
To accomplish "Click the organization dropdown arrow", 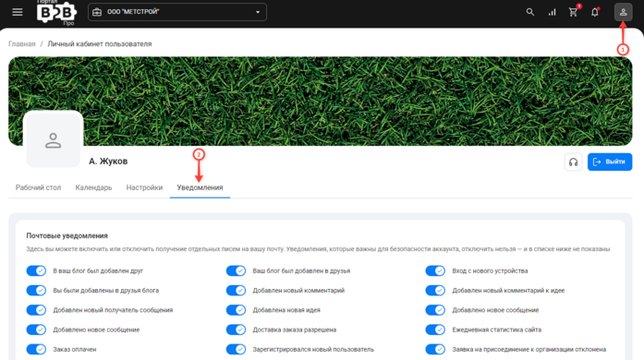I will pyautogui.click(x=258, y=12).
